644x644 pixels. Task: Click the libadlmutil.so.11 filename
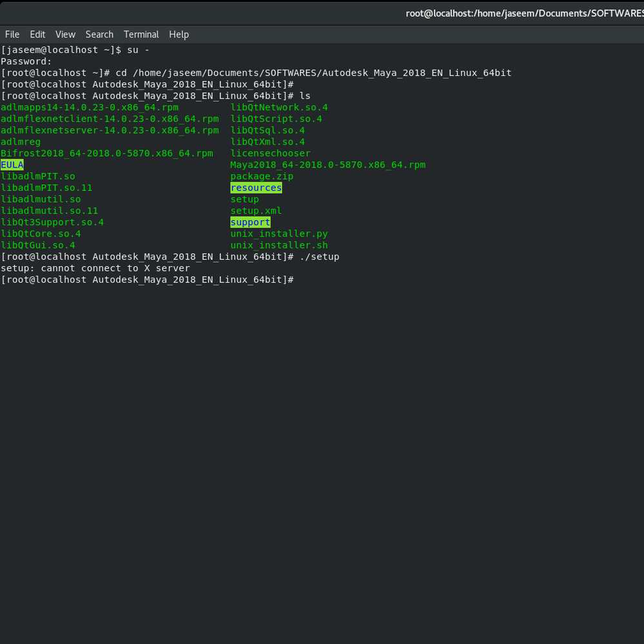(x=49, y=211)
